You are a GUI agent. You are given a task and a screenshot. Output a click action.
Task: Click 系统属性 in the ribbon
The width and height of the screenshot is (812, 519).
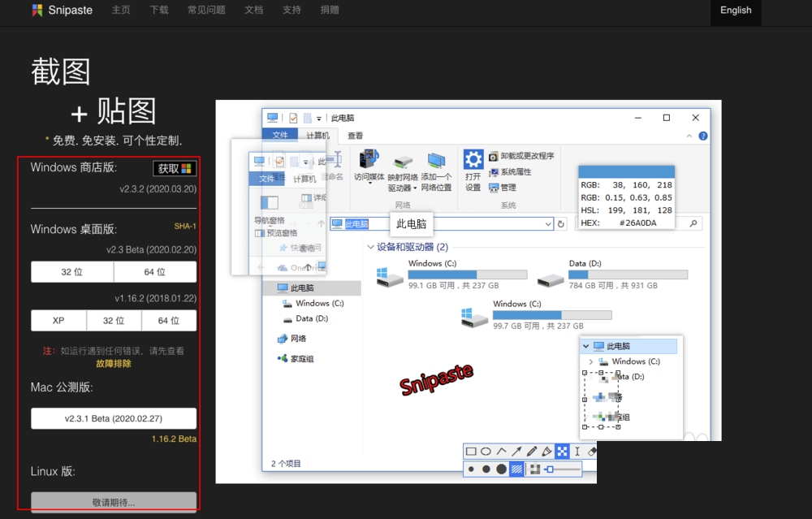(x=511, y=171)
